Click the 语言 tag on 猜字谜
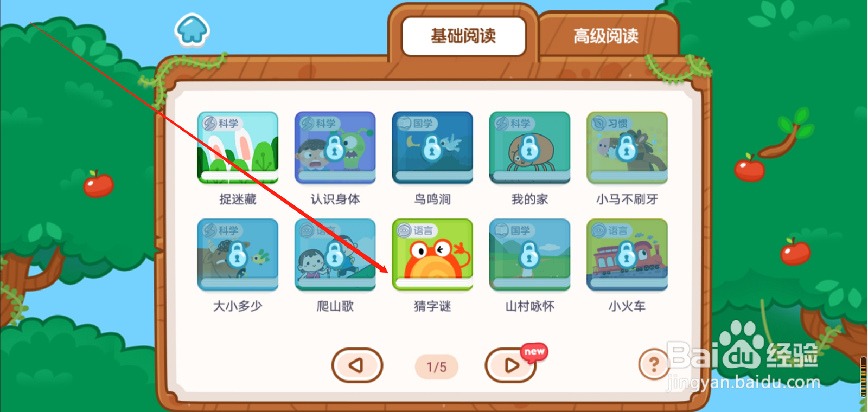The width and height of the screenshot is (868, 412). point(416,230)
